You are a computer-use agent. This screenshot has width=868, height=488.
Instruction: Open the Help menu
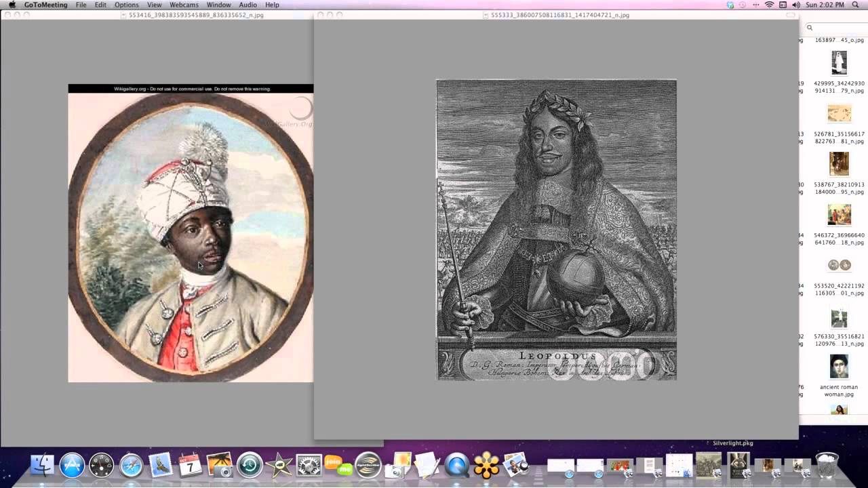273,5
